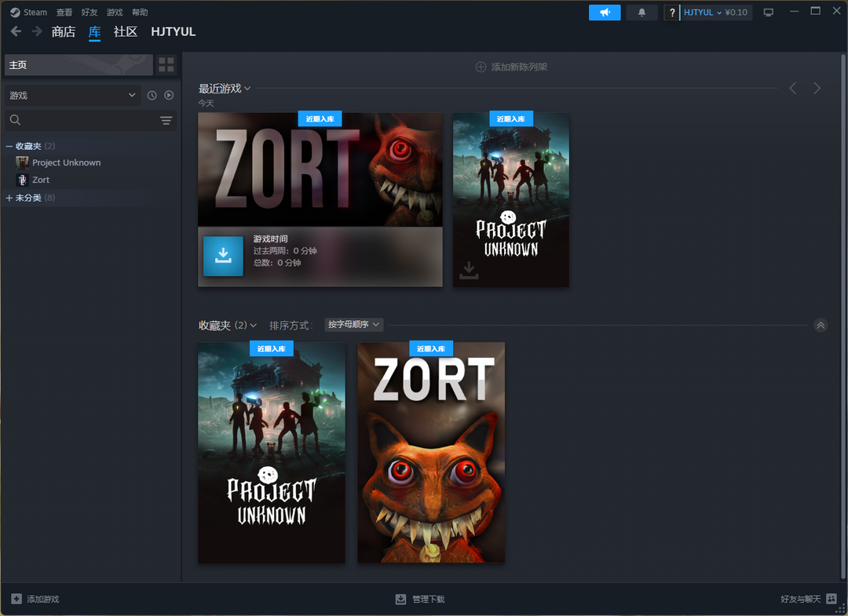Go forward with the right arrow
848x616 pixels.
[37, 31]
